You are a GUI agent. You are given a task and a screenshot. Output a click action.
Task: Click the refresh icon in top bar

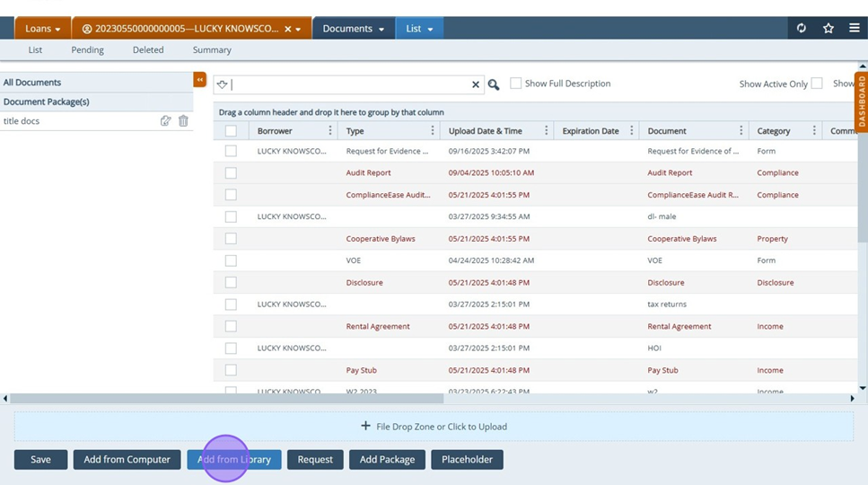(802, 29)
